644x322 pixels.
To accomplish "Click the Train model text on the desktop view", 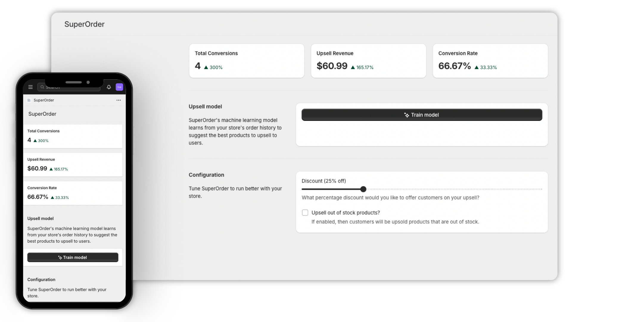I will tap(425, 115).
